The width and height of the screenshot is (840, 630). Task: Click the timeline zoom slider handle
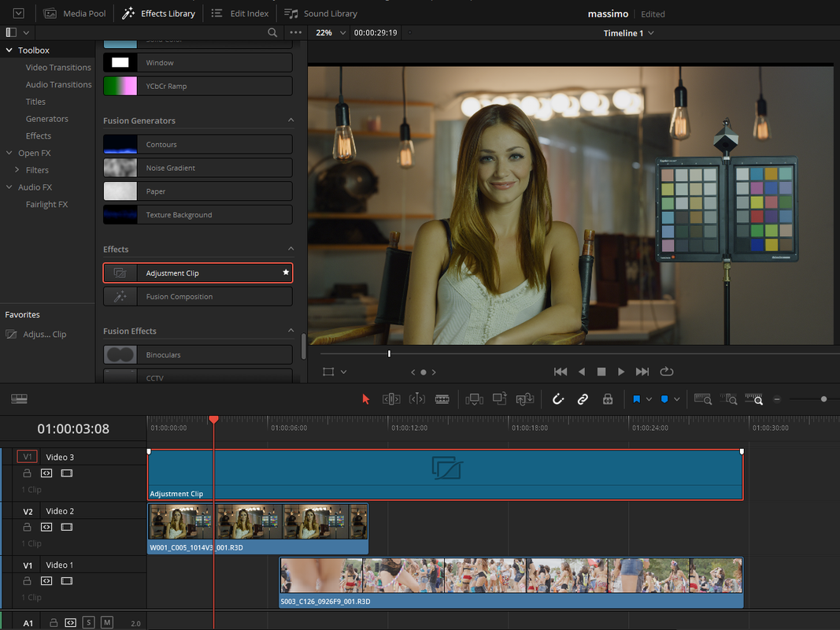tap(823, 399)
